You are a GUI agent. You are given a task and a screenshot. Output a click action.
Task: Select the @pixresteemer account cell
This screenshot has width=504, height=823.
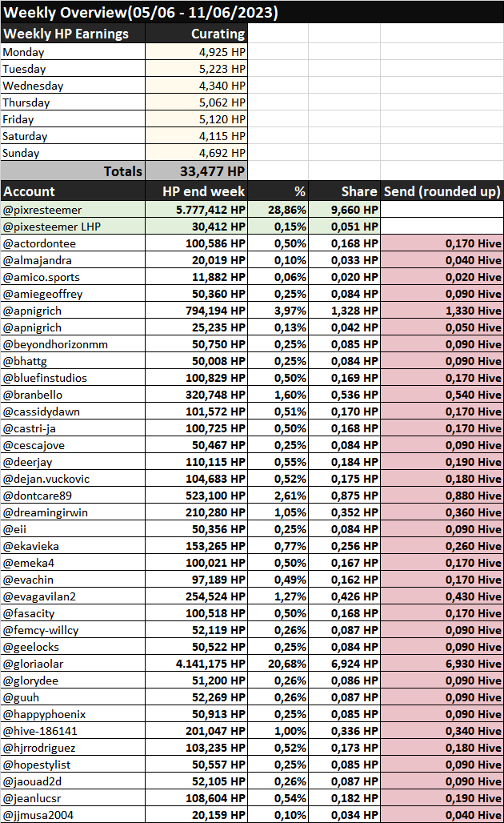click(x=73, y=210)
